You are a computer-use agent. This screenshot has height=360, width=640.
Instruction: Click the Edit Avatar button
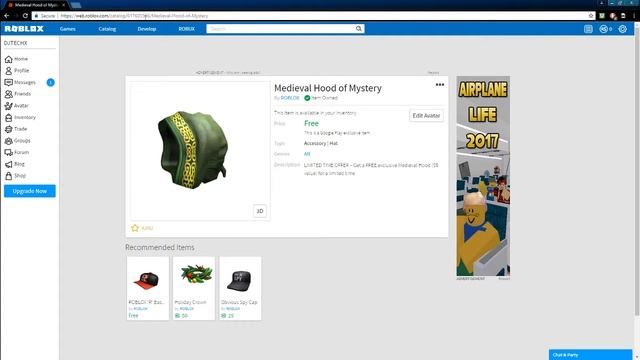point(426,116)
